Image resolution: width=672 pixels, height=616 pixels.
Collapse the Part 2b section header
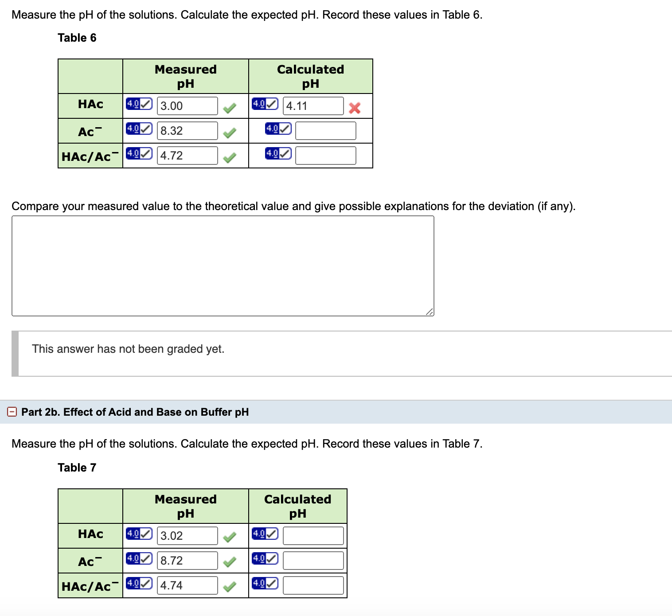pos(12,412)
